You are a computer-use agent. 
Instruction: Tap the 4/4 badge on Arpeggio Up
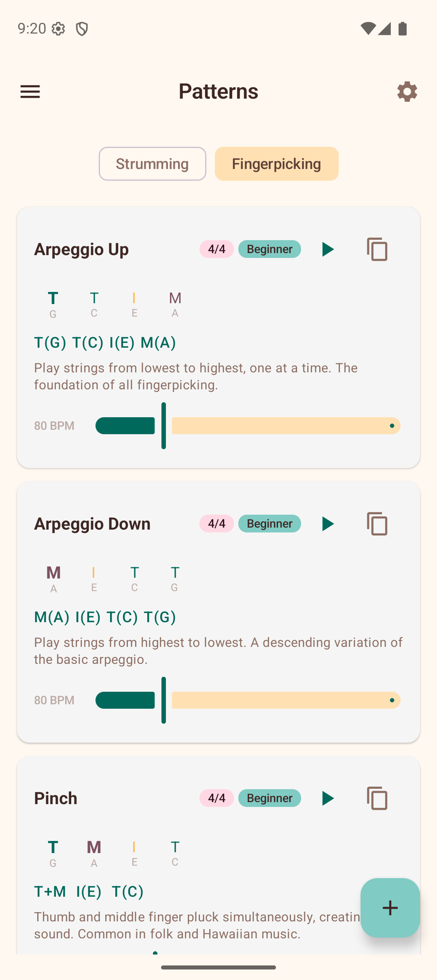(216, 249)
